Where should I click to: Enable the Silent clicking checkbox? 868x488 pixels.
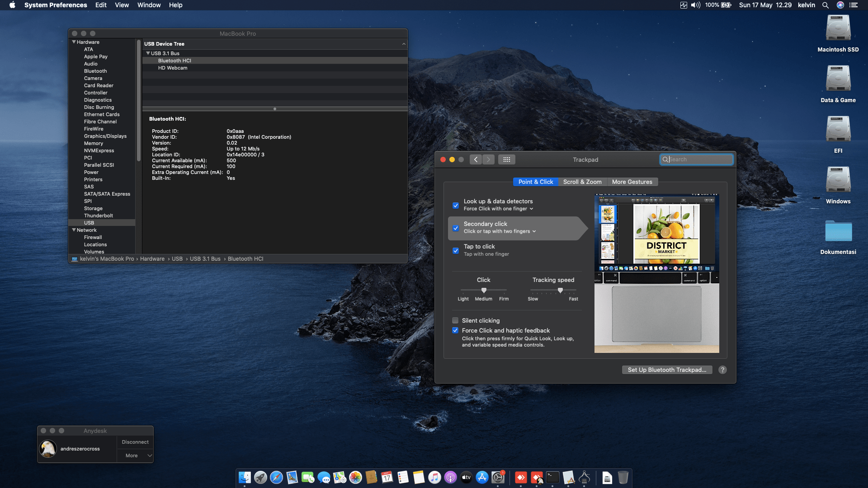click(x=455, y=320)
